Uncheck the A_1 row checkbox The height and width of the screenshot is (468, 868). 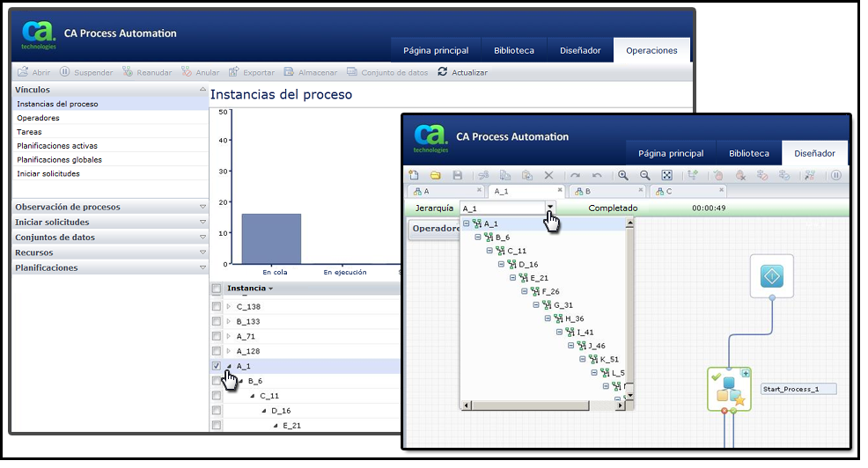pyautogui.click(x=217, y=366)
